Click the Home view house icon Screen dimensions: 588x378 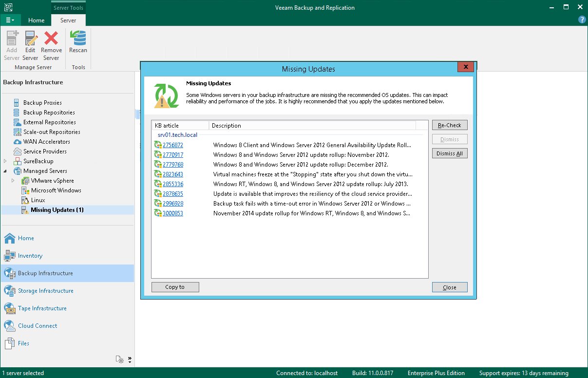tap(10, 238)
